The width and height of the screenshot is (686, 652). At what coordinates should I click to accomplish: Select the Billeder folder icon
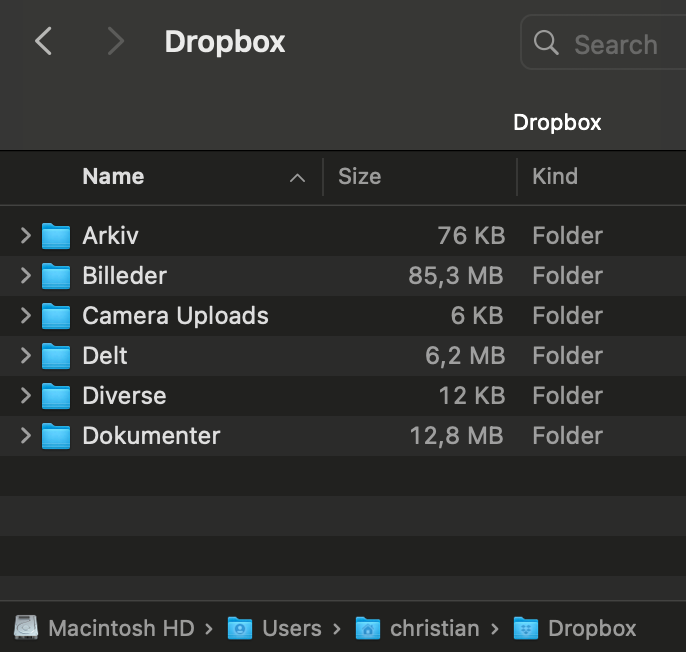click(x=56, y=276)
